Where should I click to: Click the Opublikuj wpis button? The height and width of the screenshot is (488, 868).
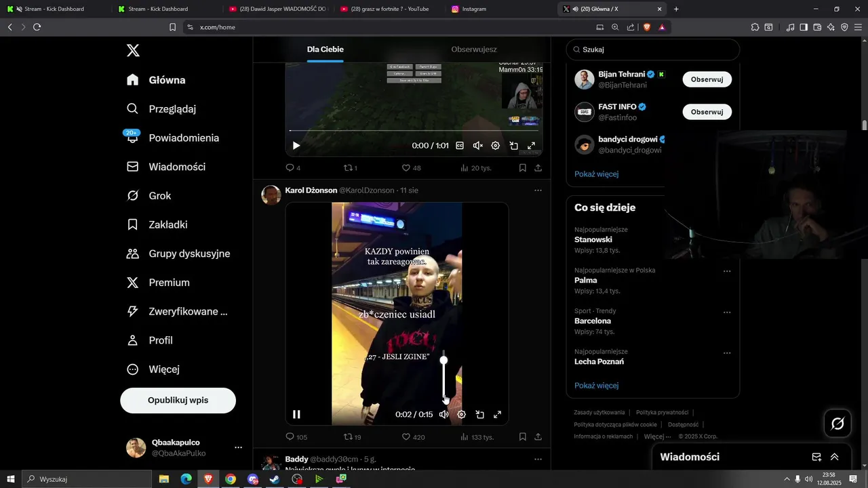[178, 400]
